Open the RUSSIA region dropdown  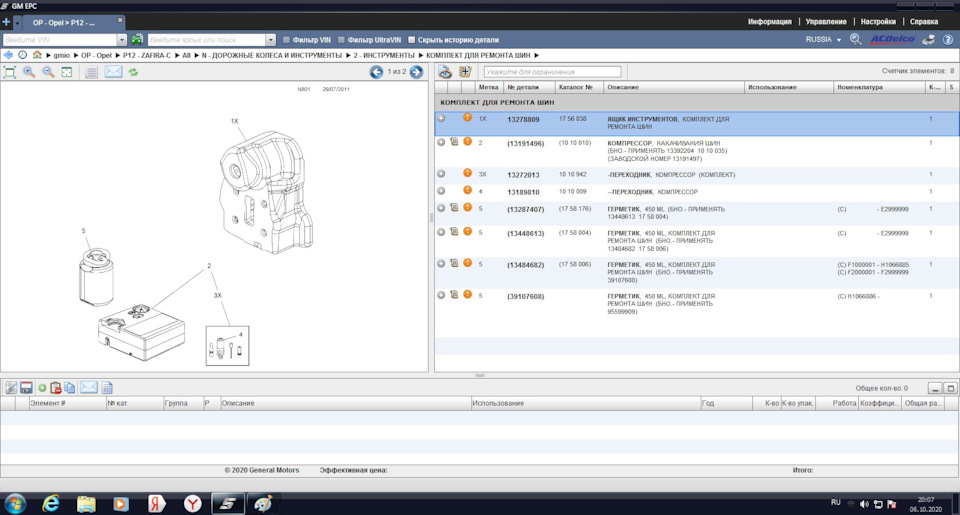pyautogui.click(x=824, y=39)
